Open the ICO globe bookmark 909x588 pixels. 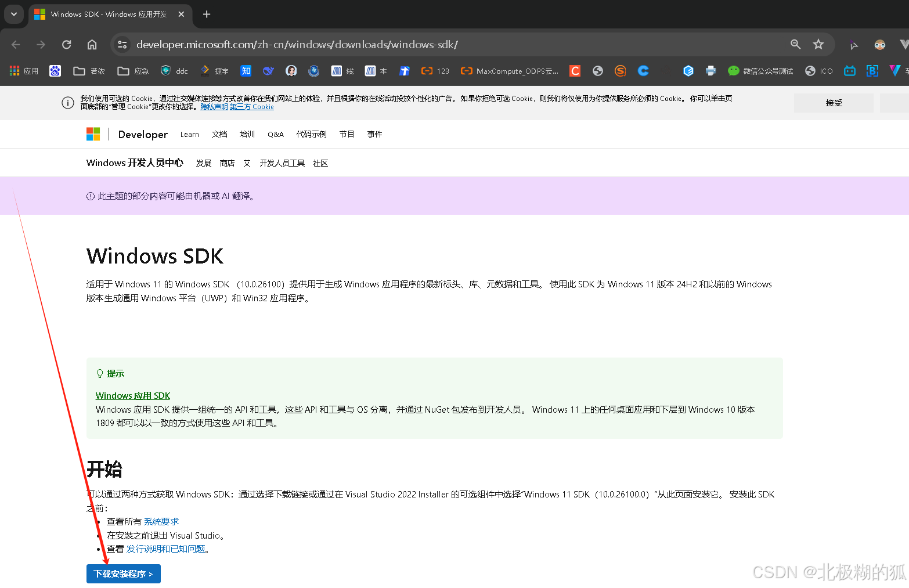pos(819,71)
